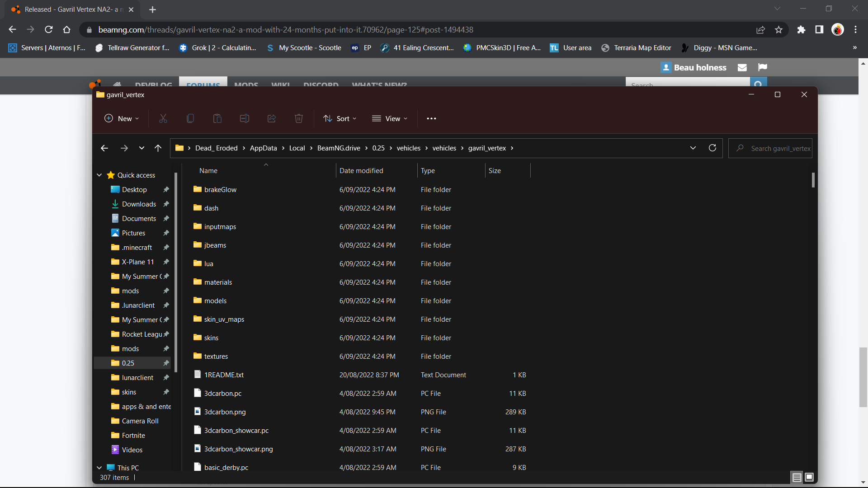The width and height of the screenshot is (868, 488).
Task: Click the Delete trash can icon
Action: click(x=299, y=118)
